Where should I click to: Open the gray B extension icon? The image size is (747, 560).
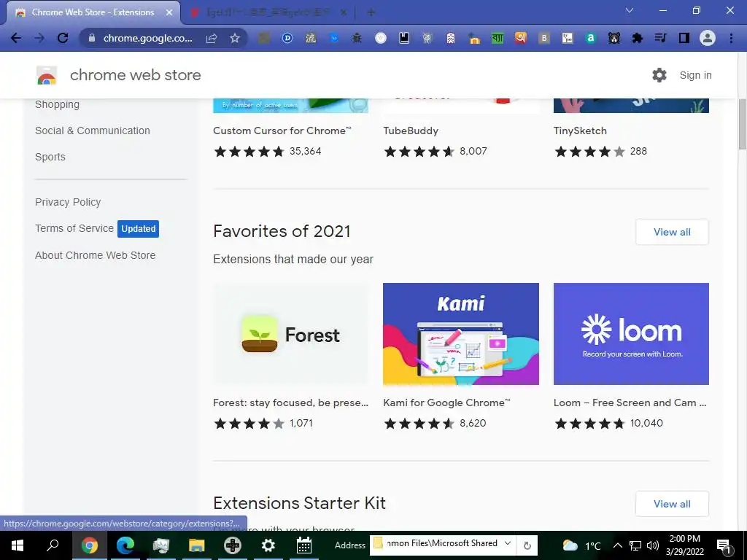[x=544, y=38]
